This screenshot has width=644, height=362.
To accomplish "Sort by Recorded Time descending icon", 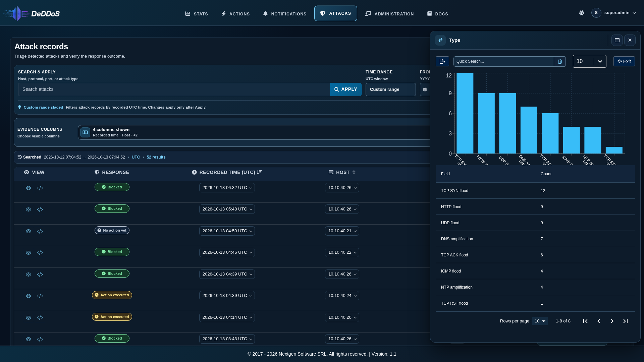I will pos(259,172).
